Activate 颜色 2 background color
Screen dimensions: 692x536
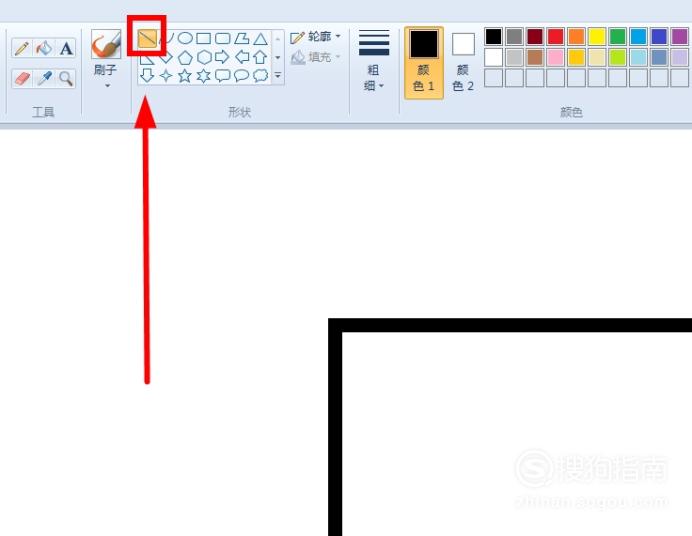(463, 63)
